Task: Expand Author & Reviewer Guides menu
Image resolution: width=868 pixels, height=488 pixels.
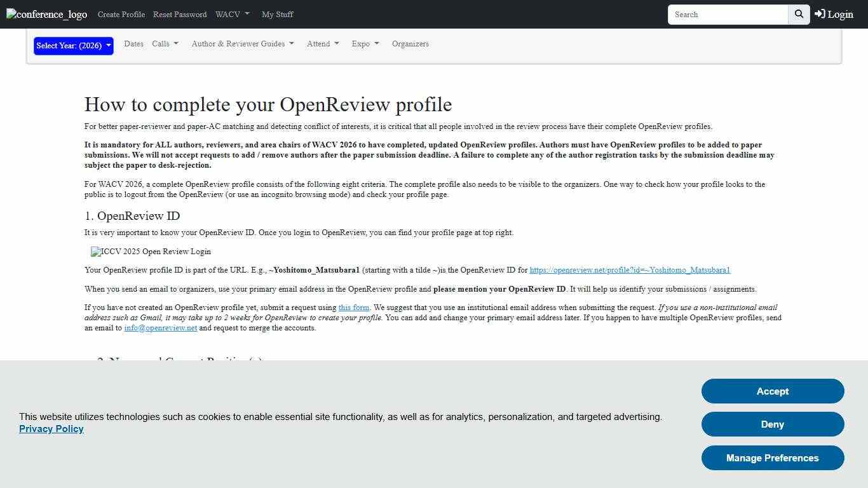Action: pyautogui.click(x=242, y=43)
